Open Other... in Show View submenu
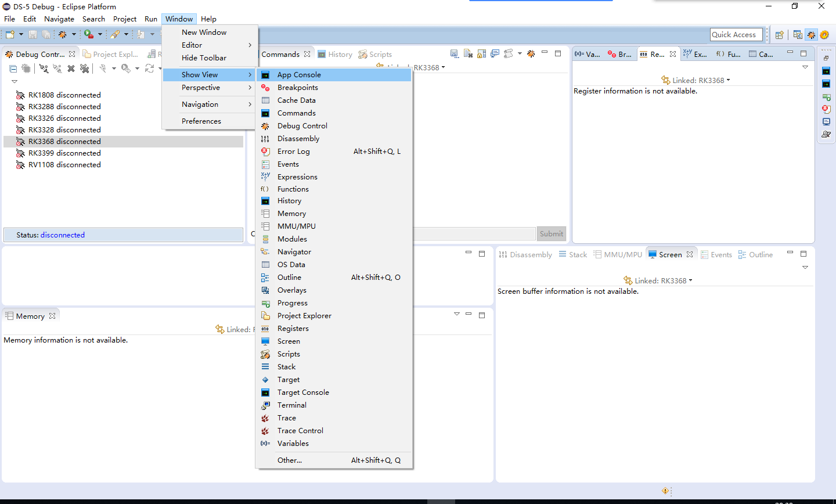Image resolution: width=836 pixels, height=504 pixels. pyautogui.click(x=334, y=460)
